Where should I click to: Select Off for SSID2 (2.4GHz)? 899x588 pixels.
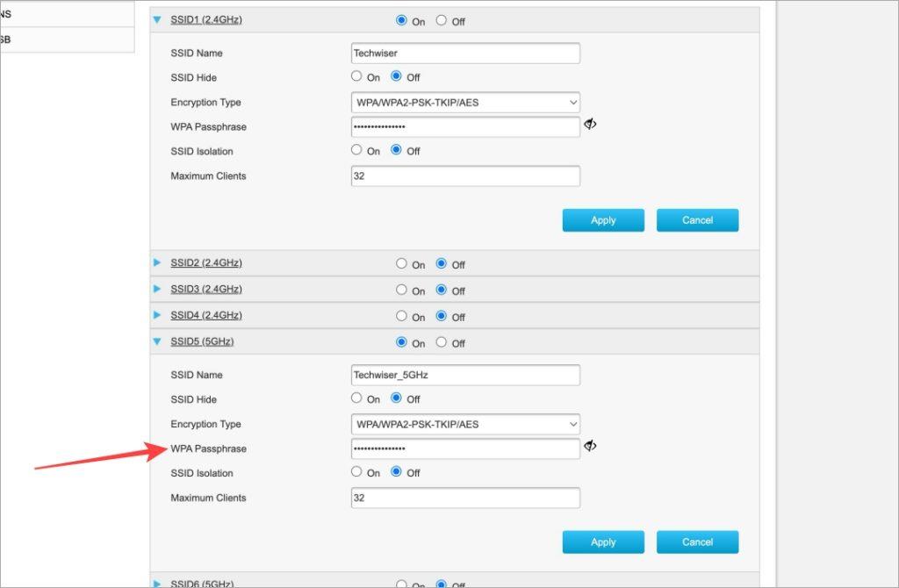441,263
